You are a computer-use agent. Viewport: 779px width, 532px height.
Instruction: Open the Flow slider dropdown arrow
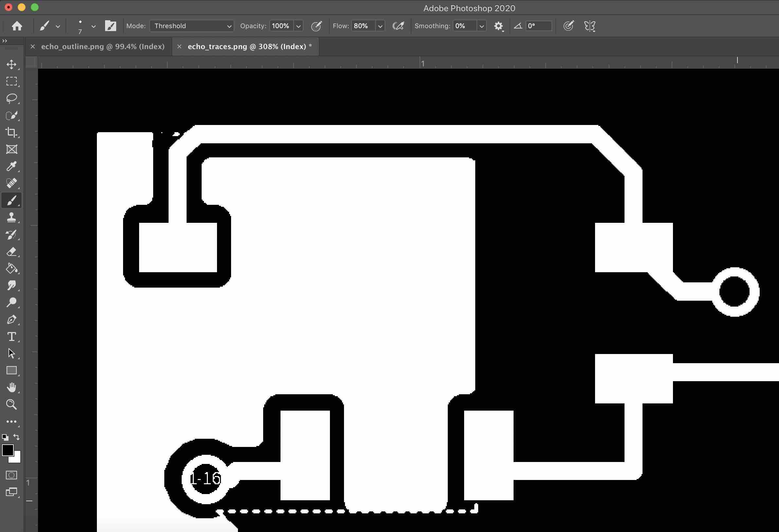tap(380, 26)
